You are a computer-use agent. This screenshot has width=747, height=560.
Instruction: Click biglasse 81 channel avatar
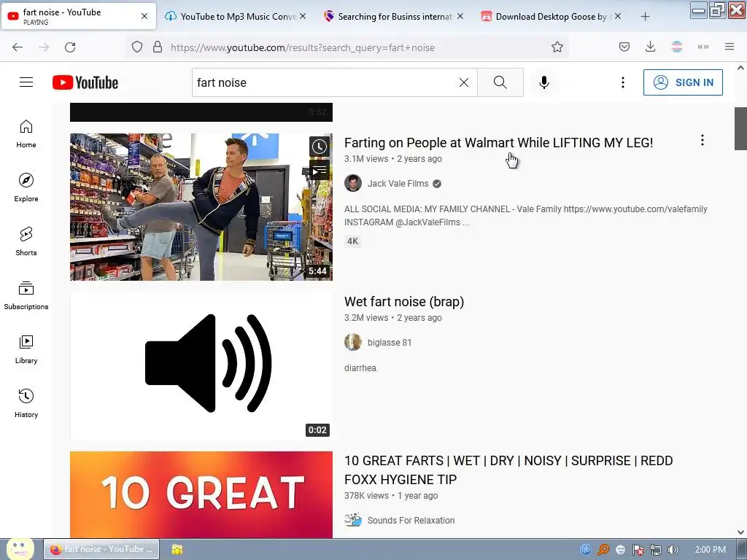pyautogui.click(x=353, y=343)
